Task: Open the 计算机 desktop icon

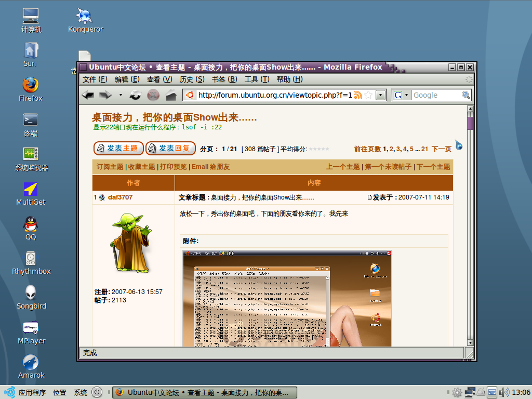Action: [x=31, y=20]
